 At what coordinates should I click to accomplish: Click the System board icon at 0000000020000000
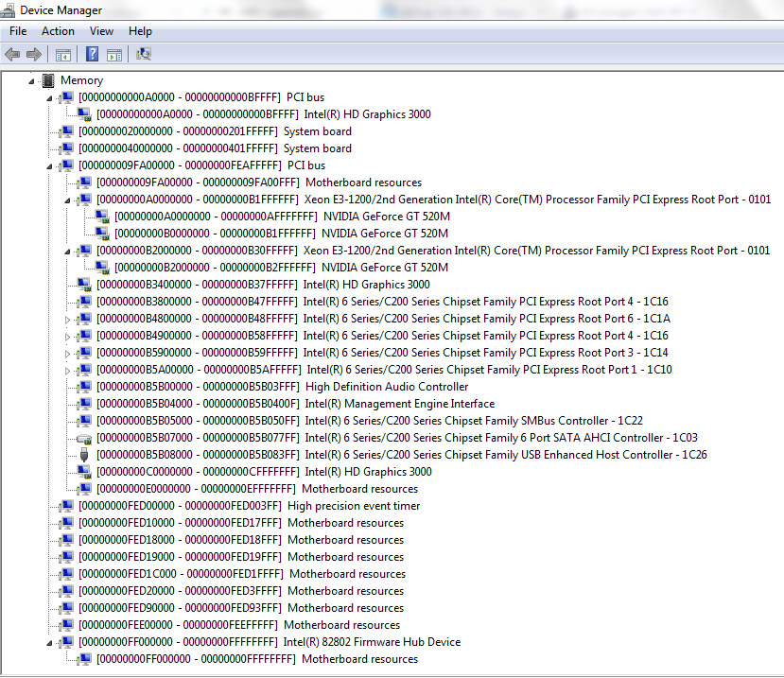(x=66, y=131)
